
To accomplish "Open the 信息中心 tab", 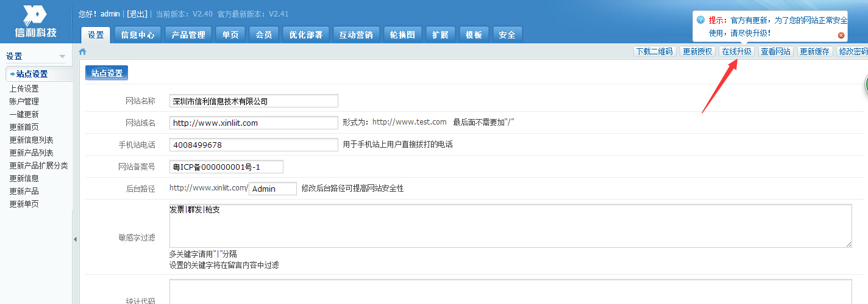I will (138, 35).
